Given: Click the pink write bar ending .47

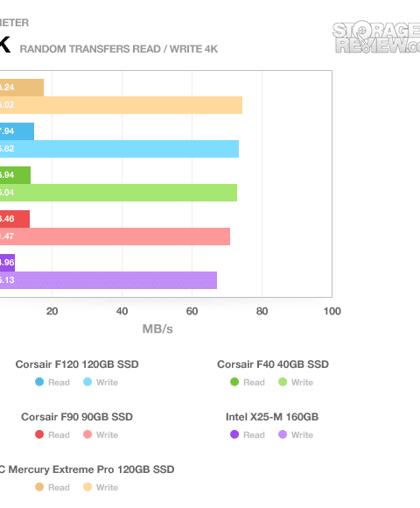Looking at the screenshot, I should click(115, 236).
